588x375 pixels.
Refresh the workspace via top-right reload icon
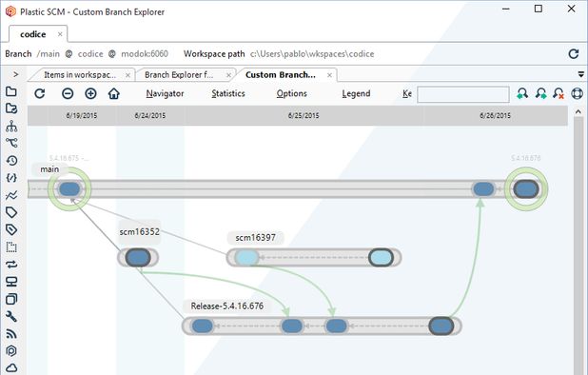click(x=574, y=54)
